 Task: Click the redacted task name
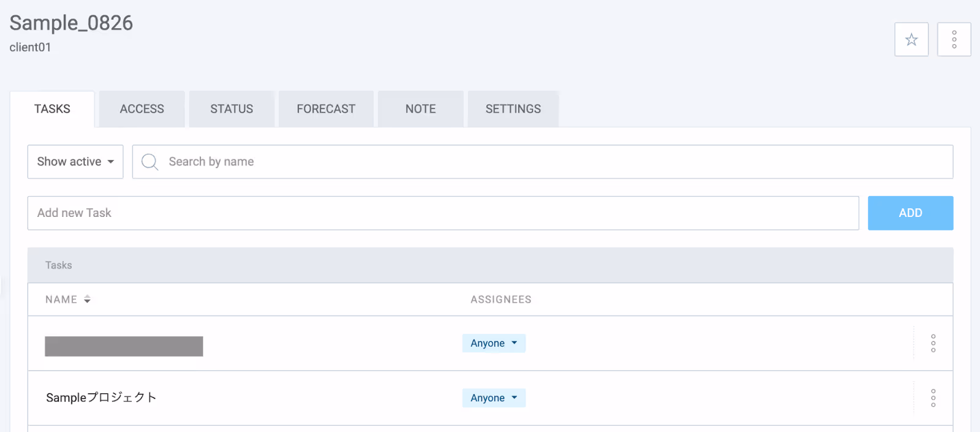pos(124,346)
